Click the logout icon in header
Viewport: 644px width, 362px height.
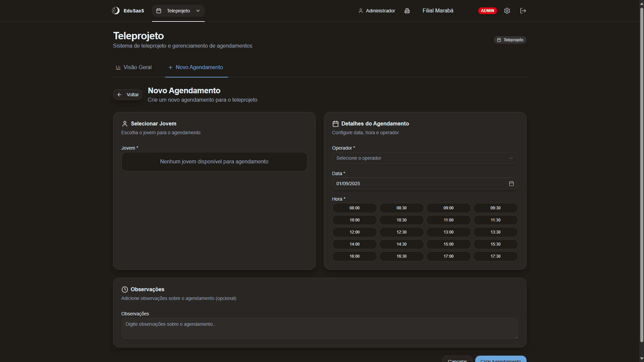click(x=523, y=11)
